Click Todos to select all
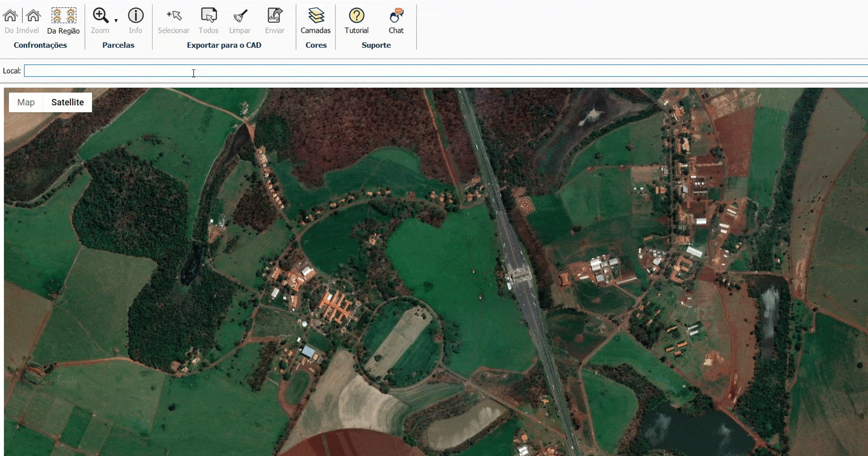This screenshot has width=868, height=456. tap(208, 21)
